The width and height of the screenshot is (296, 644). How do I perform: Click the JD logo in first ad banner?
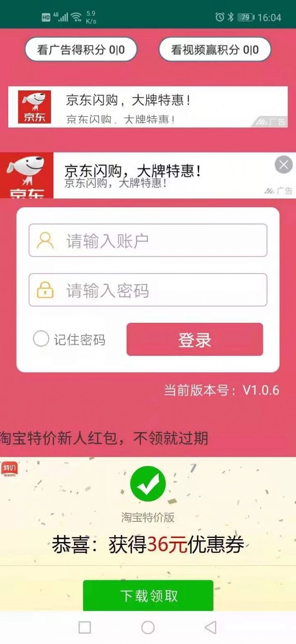coord(34,107)
